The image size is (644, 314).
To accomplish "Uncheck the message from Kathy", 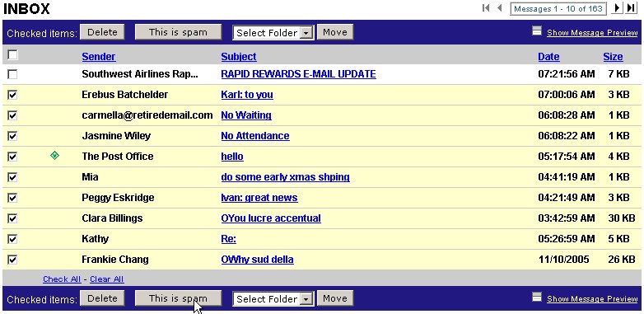I will 12,239.
